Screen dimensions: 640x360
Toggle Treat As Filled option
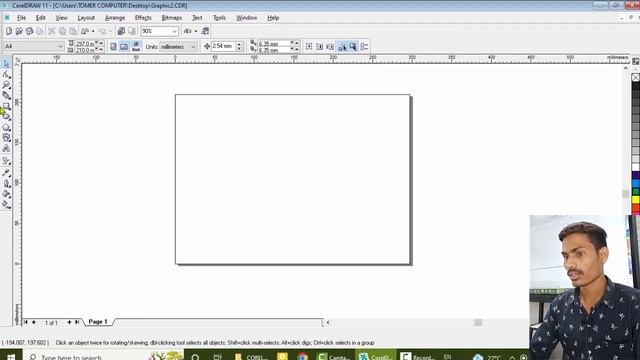(x=353, y=47)
